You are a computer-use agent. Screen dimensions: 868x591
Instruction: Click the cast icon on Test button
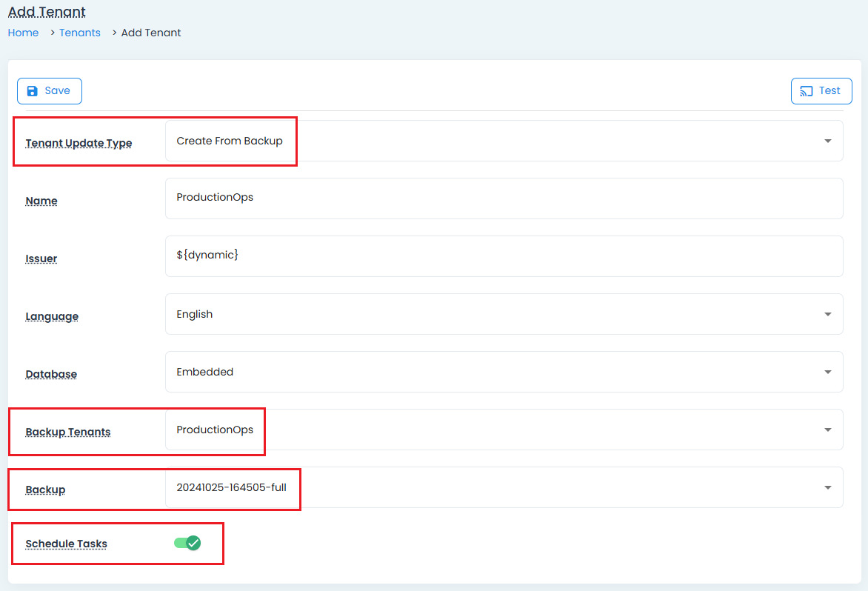[x=807, y=91]
